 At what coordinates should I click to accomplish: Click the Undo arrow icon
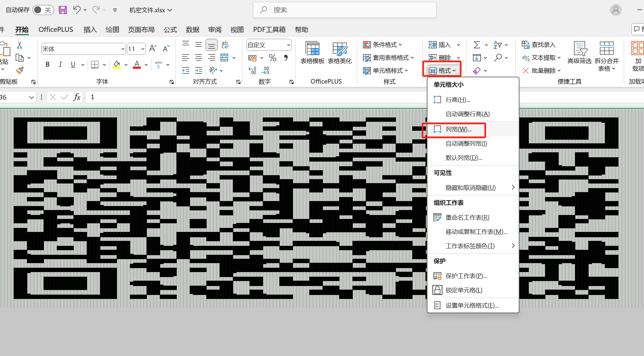point(77,10)
